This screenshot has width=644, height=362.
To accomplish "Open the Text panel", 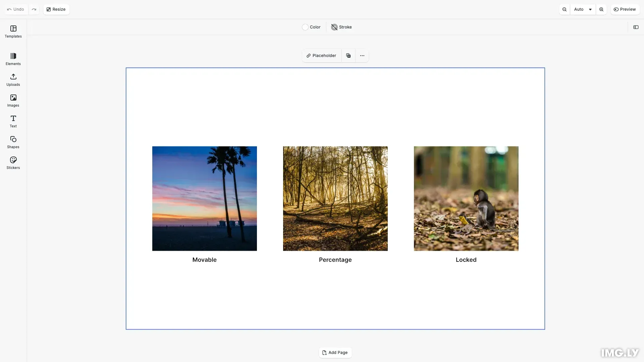I will point(13,121).
